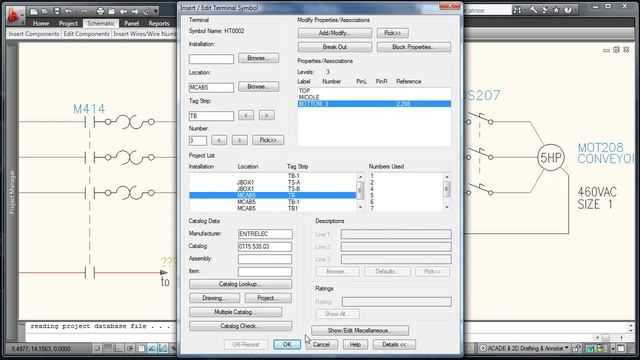Click the Tag Strip previous (<) button
The image size is (640, 360).
(x=246, y=115)
